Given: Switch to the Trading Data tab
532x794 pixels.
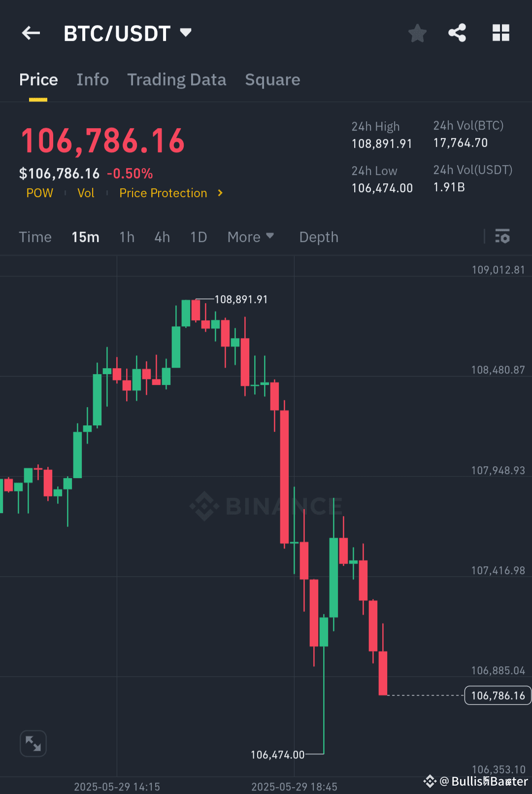Looking at the screenshot, I should pyautogui.click(x=177, y=79).
